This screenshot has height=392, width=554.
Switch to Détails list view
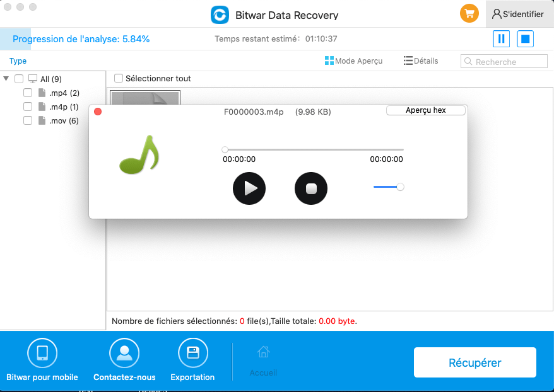coord(421,61)
